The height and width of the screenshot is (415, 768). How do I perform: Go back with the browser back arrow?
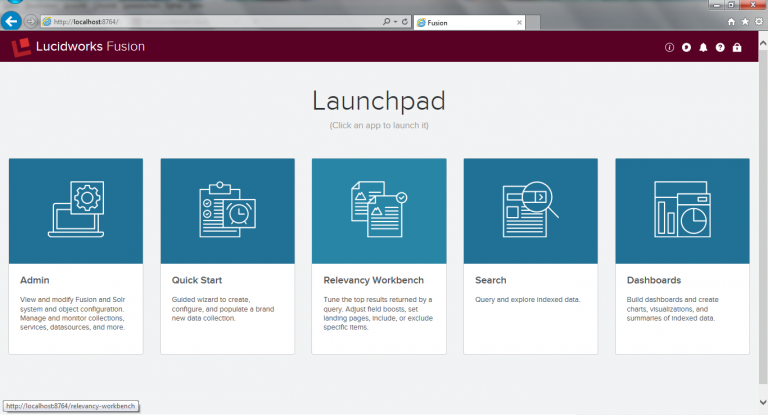tap(13, 21)
